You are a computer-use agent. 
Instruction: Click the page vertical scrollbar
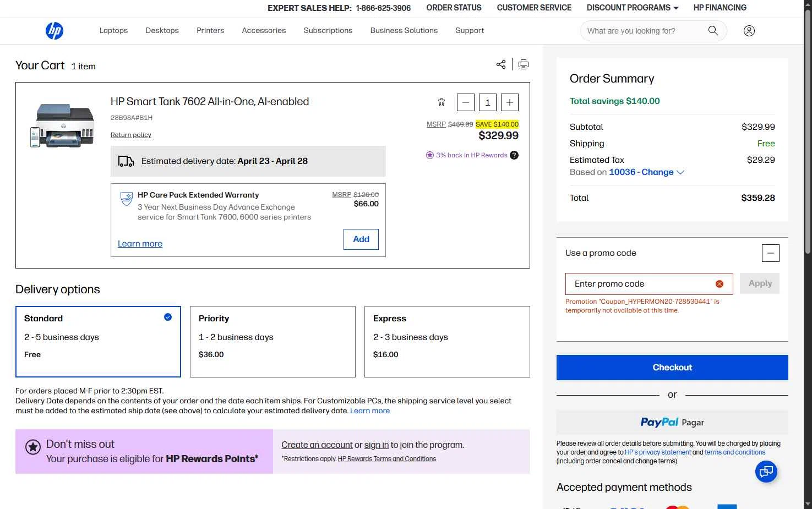808,132
